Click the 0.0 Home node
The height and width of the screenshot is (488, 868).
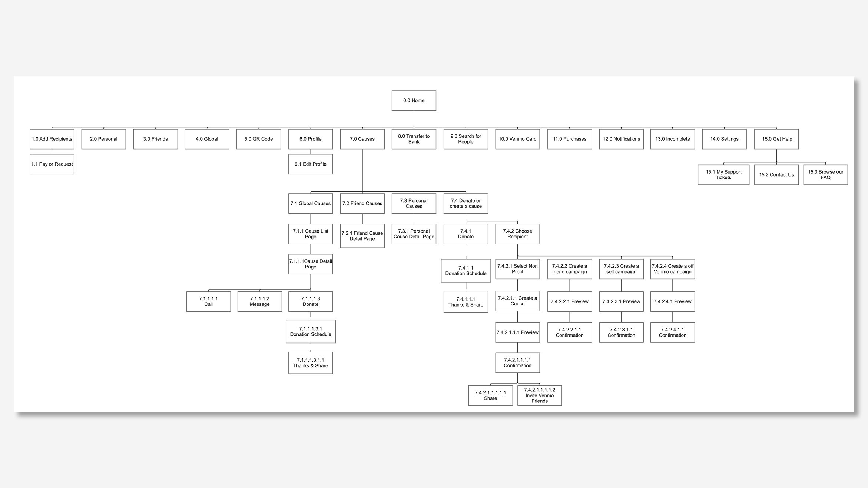(414, 100)
